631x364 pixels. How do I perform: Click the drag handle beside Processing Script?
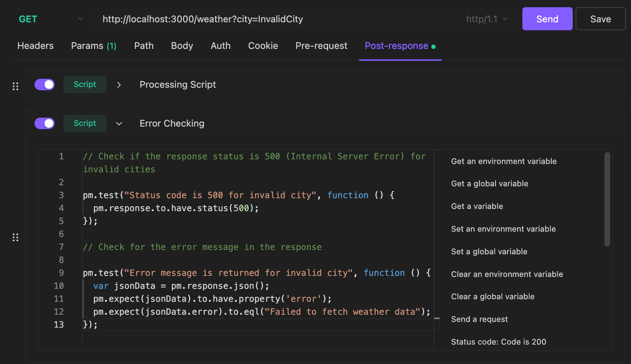(15, 86)
